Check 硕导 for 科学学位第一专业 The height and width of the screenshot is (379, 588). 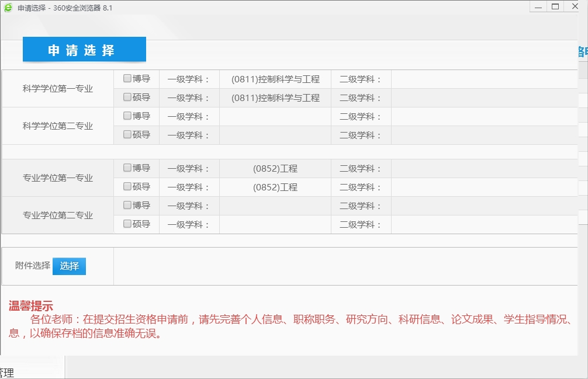[x=127, y=97]
